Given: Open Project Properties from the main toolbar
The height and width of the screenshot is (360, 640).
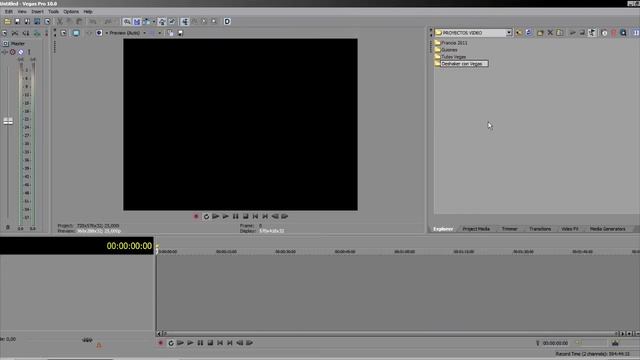Looking at the screenshot, I should coord(47,21).
